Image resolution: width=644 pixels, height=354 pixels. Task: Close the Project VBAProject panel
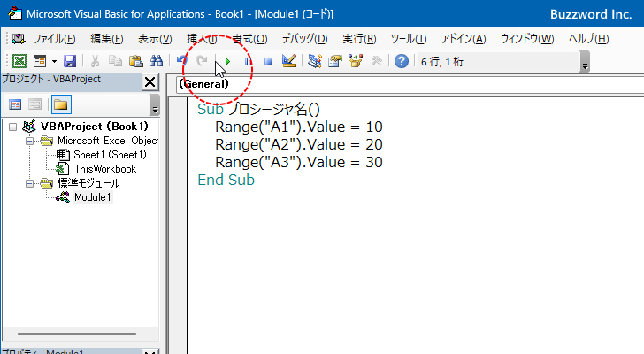click(149, 81)
